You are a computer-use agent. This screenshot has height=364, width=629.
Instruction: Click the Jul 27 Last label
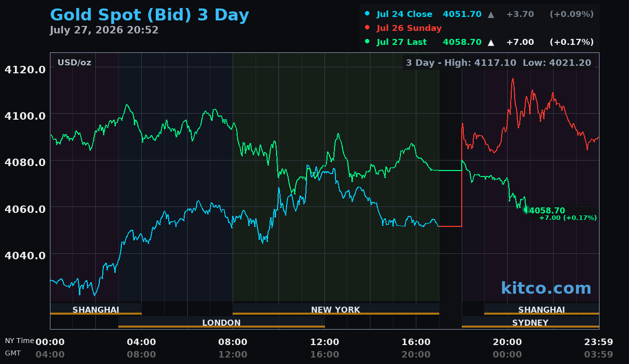pos(402,42)
